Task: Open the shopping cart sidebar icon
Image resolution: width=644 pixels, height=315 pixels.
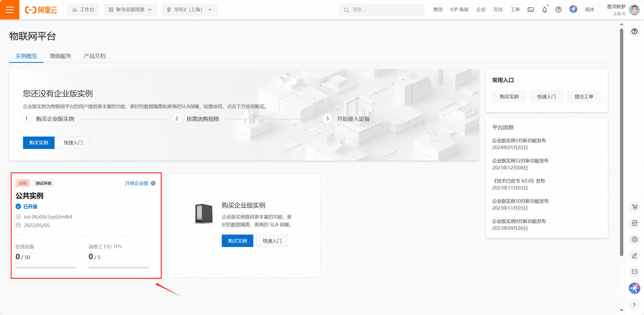Action: [x=634, y=207]
